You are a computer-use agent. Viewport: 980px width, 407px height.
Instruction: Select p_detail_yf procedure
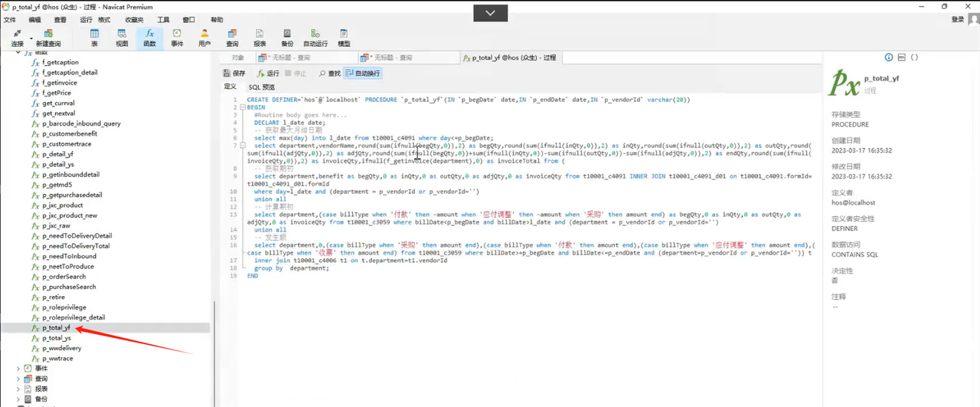pyautogui.click(x=57, y=154)
